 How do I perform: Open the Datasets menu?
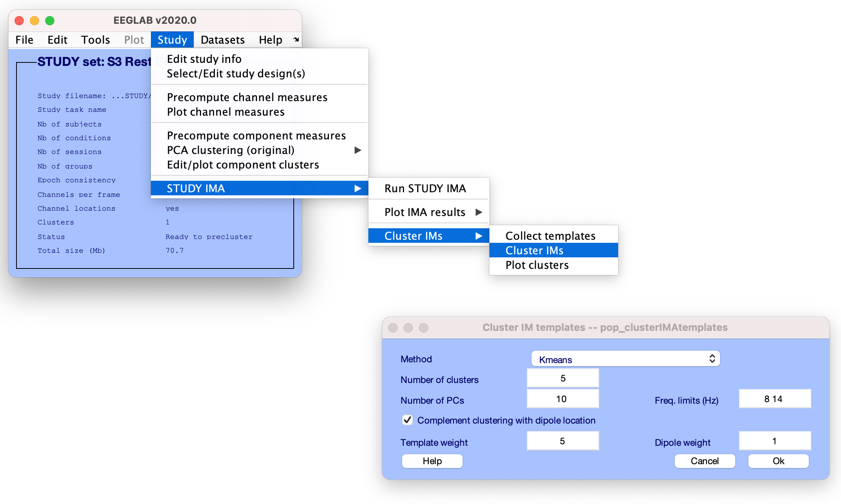tap(223, 40)
